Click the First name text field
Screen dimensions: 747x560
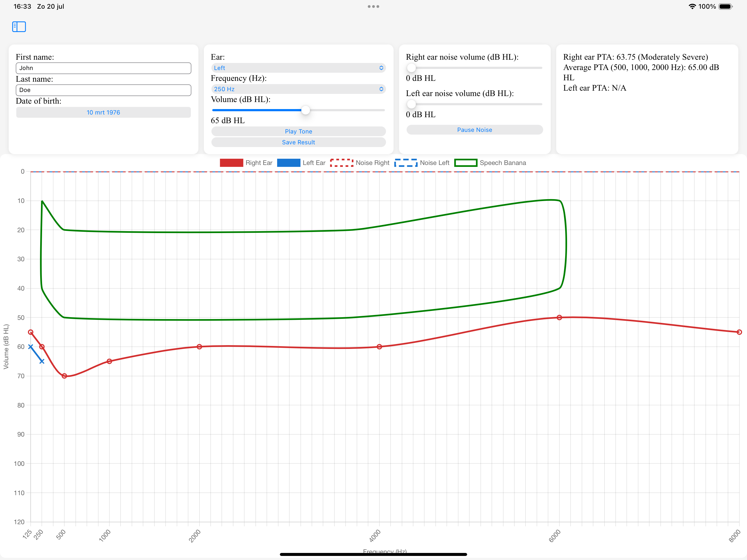coord(103,68)
